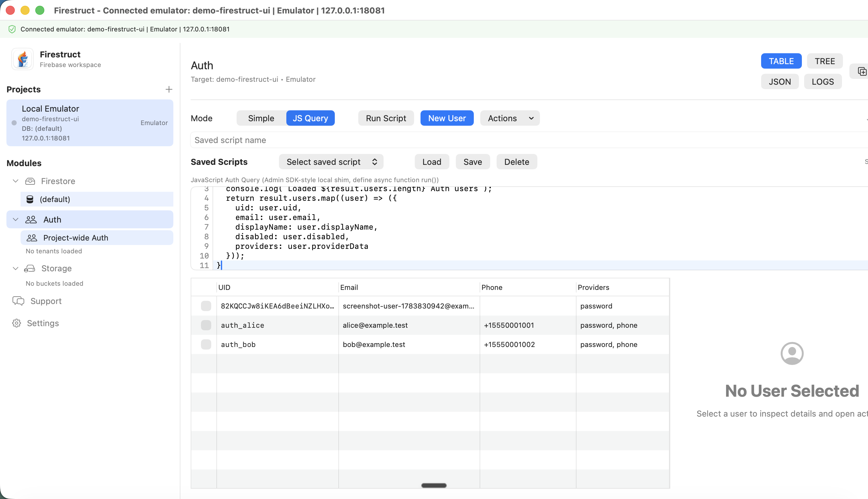Add a new project with plus icon
This screenshot has width=868, height=499.
pyautogui.click(x=169, y=89)
